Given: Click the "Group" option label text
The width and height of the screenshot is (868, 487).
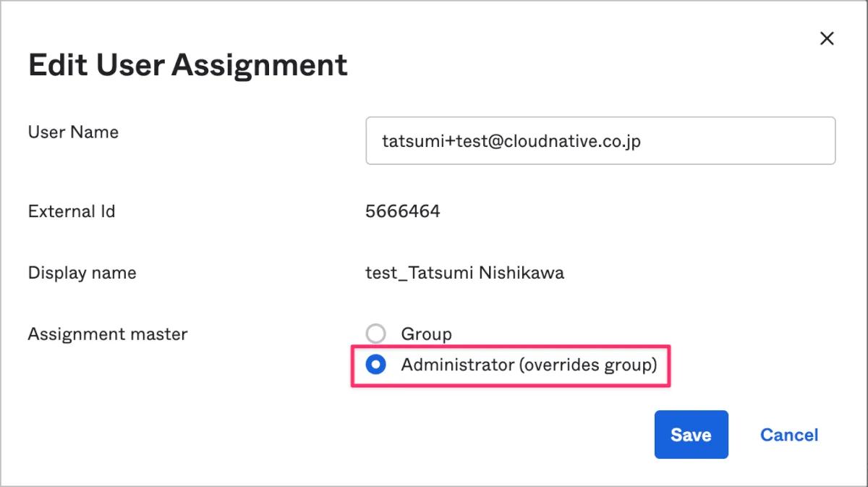Looking at the screenshot, I should [x=426, y=334].
